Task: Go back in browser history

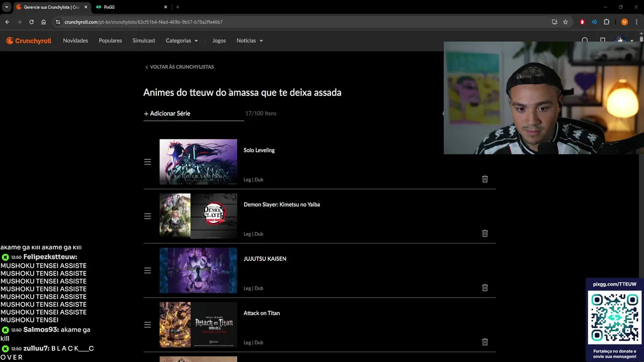Action: [x=7, y=22]
